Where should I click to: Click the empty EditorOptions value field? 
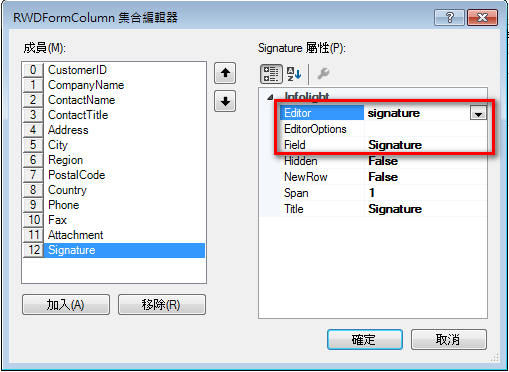pyautogui.click(x=425, y=129)
